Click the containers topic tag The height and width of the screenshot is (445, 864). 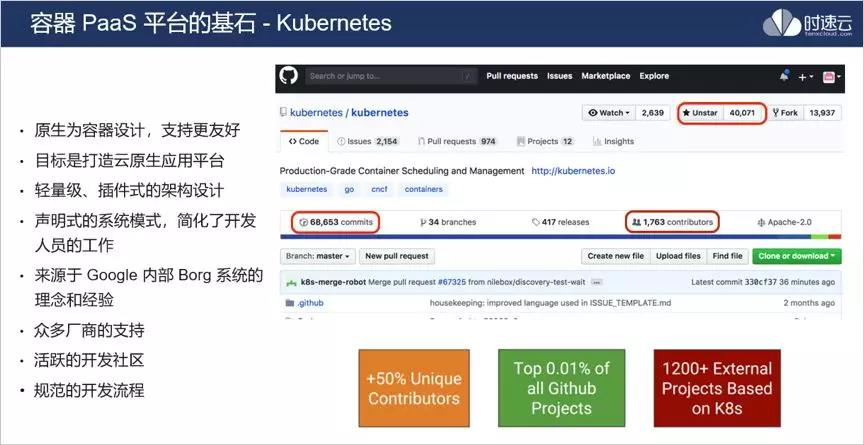click(x=424, y=189)
